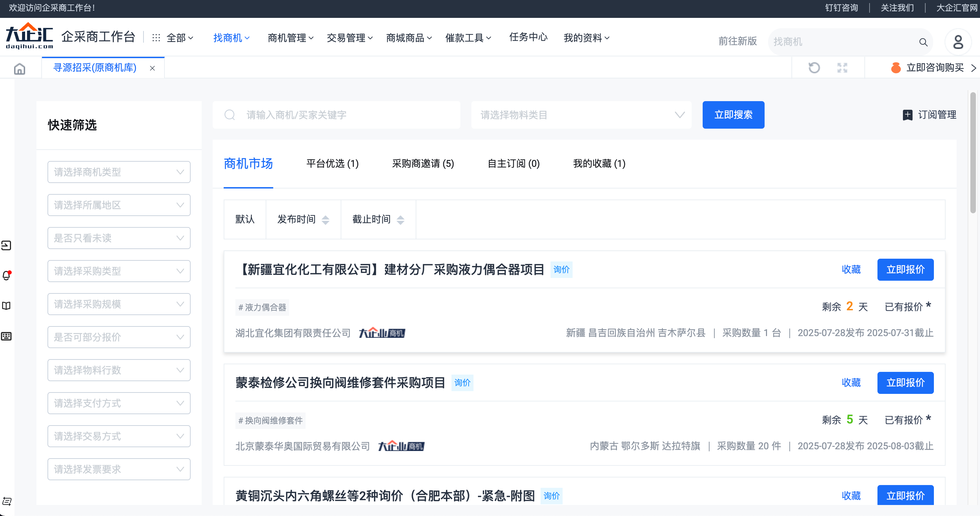Expand the 请选择支付方式 dropdown
The image size is (980, 516).
click(x=119, y=403)
